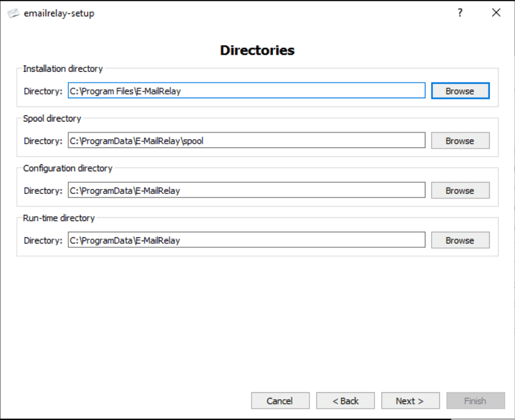This screenshot has height=420, width=515.
Task: Go back to the previous page
Action: 345,400
